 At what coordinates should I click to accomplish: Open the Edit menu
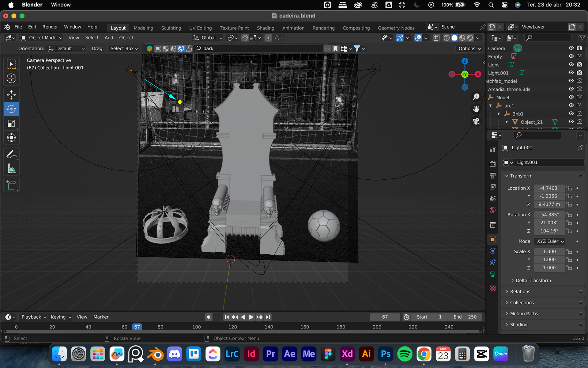coord(32,27)
